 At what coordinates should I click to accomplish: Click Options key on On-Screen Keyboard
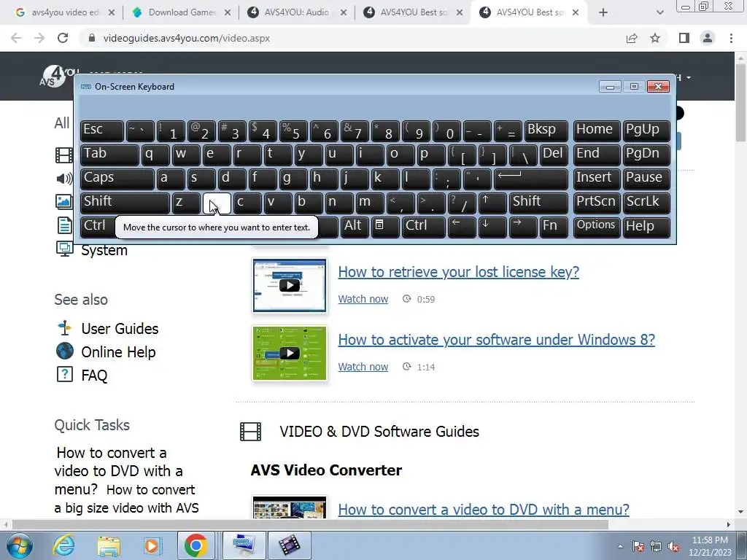[597, 227]
